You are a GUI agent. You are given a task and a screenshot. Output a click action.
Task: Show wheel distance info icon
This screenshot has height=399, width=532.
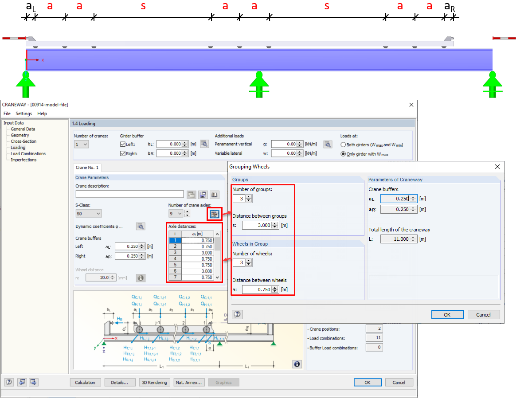(x=141, y=278)
